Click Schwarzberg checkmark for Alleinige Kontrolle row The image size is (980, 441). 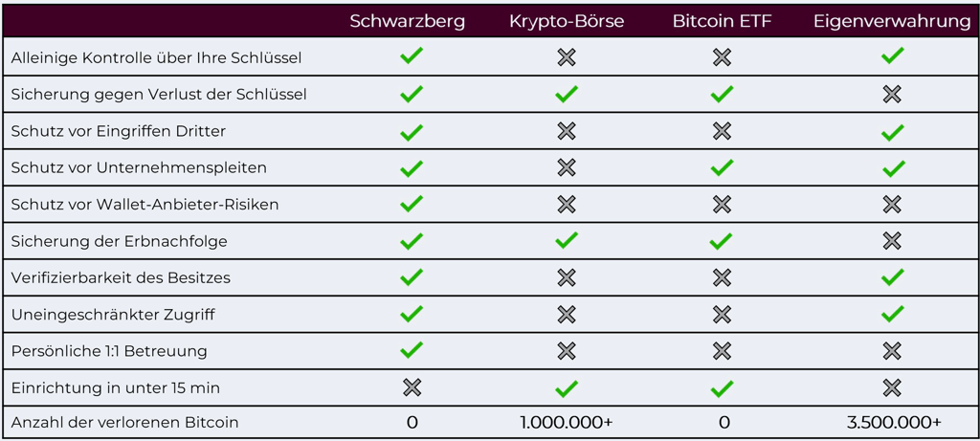(412, 56)
